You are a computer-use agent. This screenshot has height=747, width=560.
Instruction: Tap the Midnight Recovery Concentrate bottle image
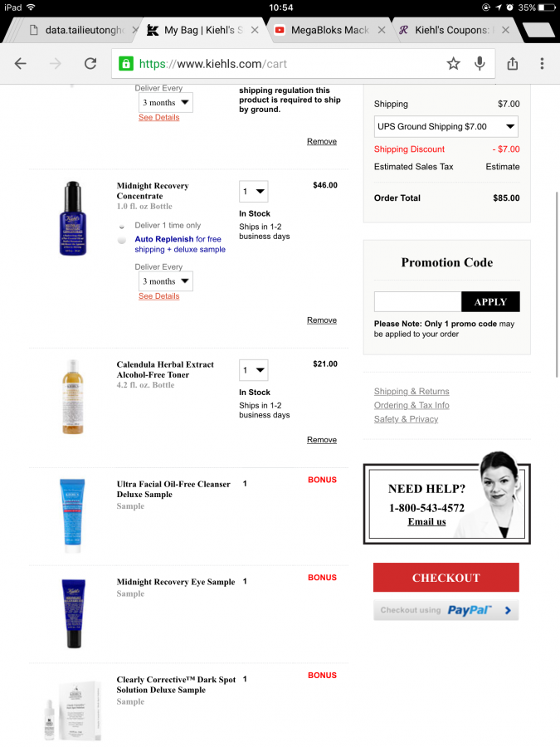coord(73,218)
